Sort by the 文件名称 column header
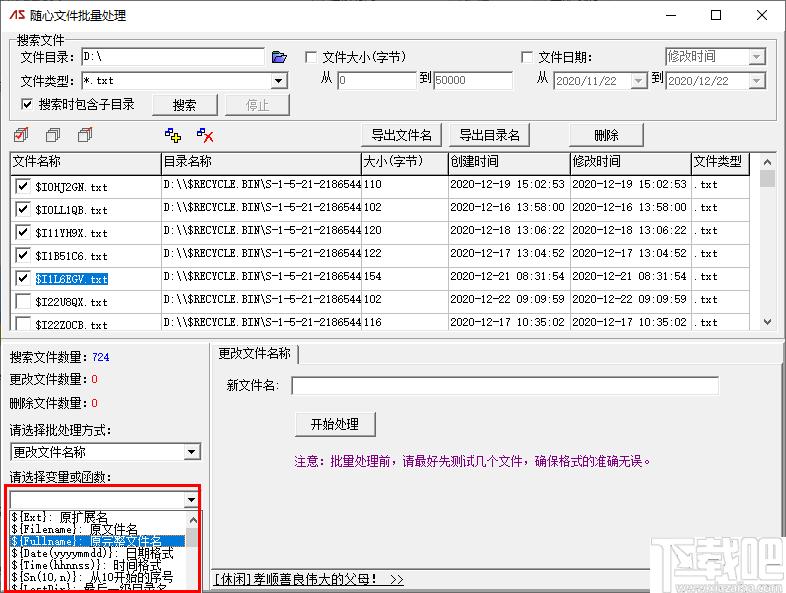This screenshot has width=786, height=593. point(86,162)
